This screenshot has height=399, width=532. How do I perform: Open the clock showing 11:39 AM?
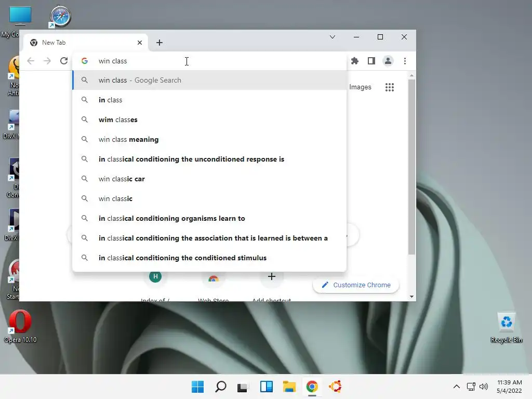point(509,387)
